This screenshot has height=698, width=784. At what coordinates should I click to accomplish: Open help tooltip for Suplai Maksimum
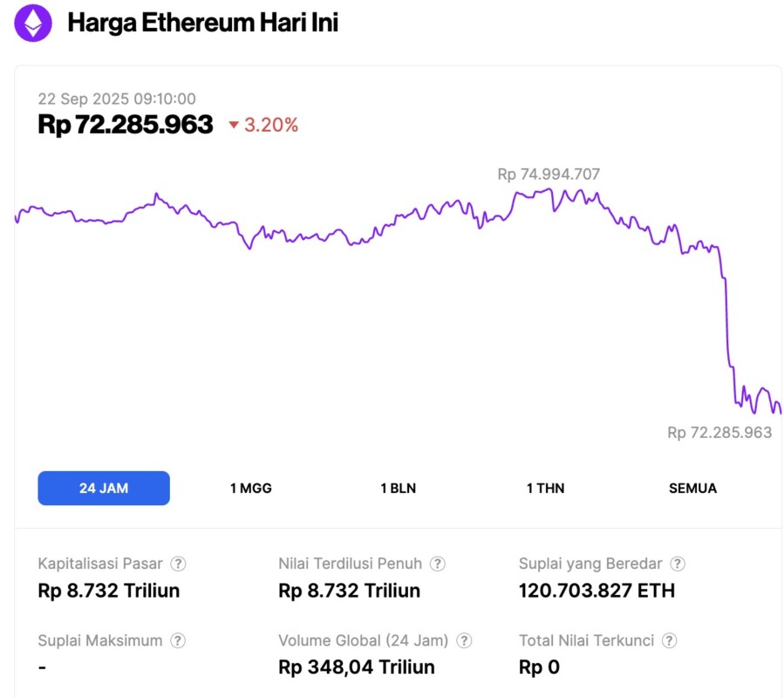coord(176,640)
